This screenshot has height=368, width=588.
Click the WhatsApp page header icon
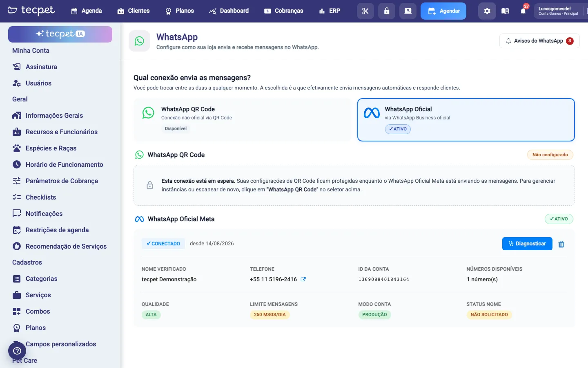139,41
